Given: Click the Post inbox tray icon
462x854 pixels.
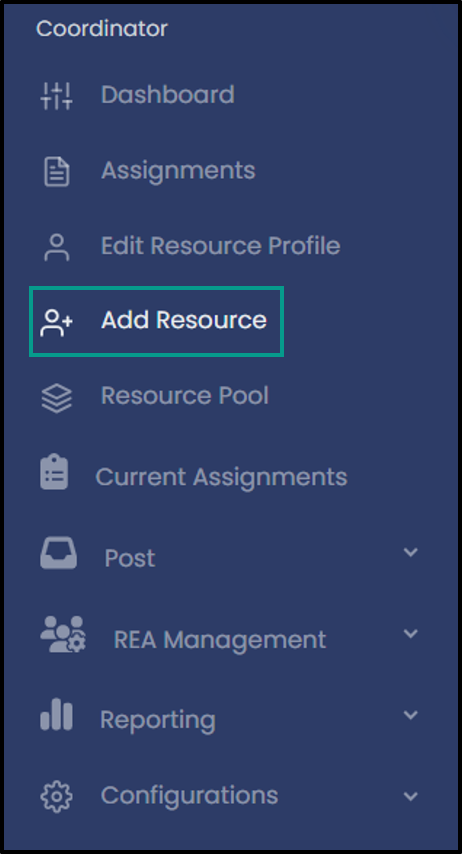Looking at the screenshot, I should 58,553.
